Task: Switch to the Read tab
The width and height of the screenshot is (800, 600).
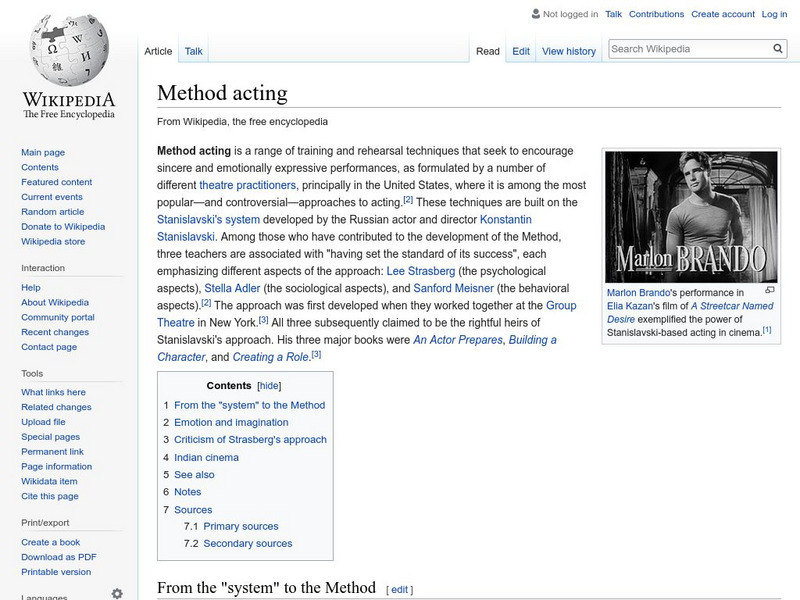Action: click(486, 50)
